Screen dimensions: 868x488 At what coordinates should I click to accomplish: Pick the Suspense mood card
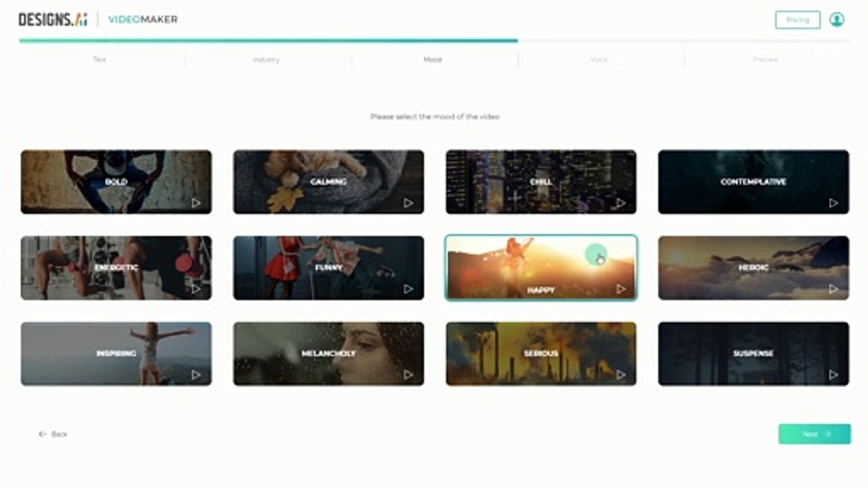(x=753, y=354)
